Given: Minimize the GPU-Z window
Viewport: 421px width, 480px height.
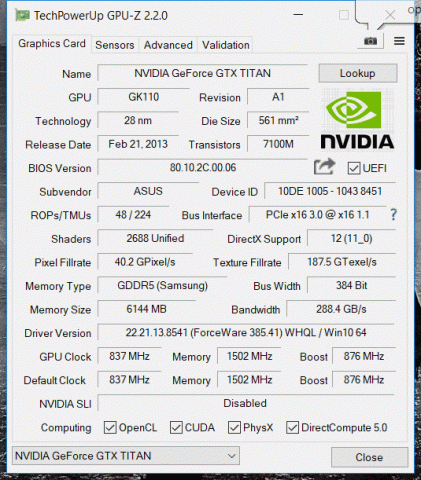Looking at the screenshot, I should coord(298,15).
